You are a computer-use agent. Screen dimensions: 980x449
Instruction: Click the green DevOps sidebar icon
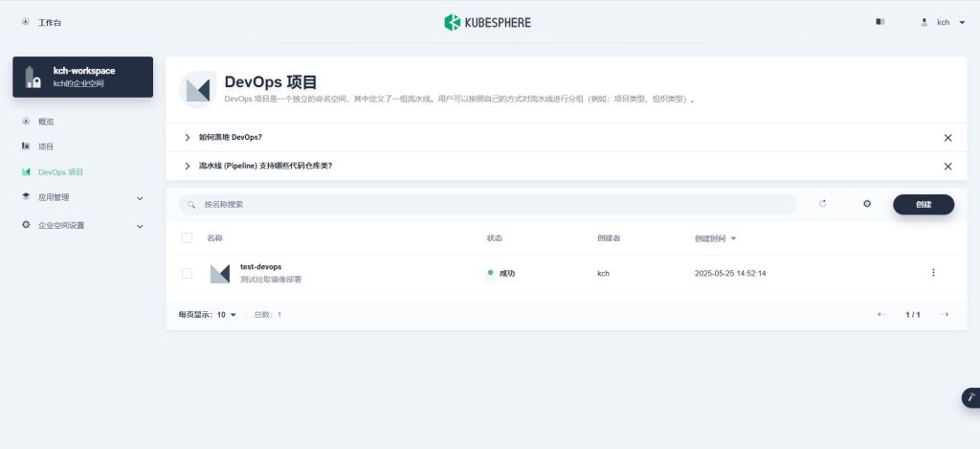pos(26,171)
